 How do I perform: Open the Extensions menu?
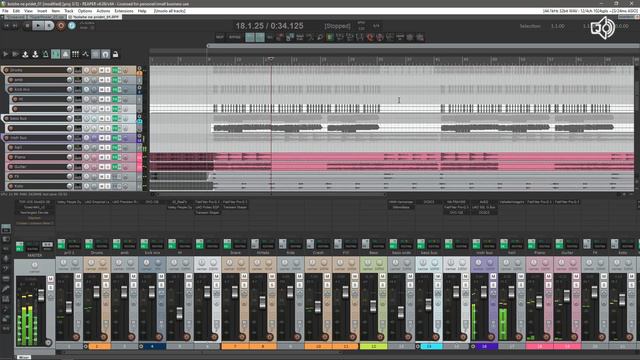pos(124,11)
